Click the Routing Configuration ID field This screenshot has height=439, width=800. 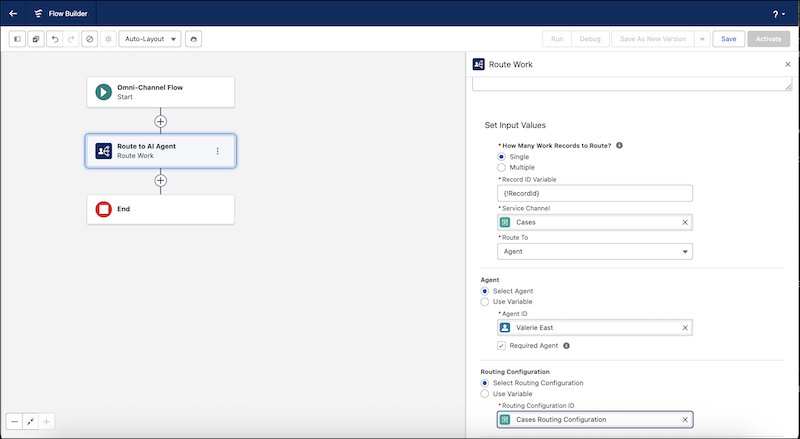coord(595,420)
